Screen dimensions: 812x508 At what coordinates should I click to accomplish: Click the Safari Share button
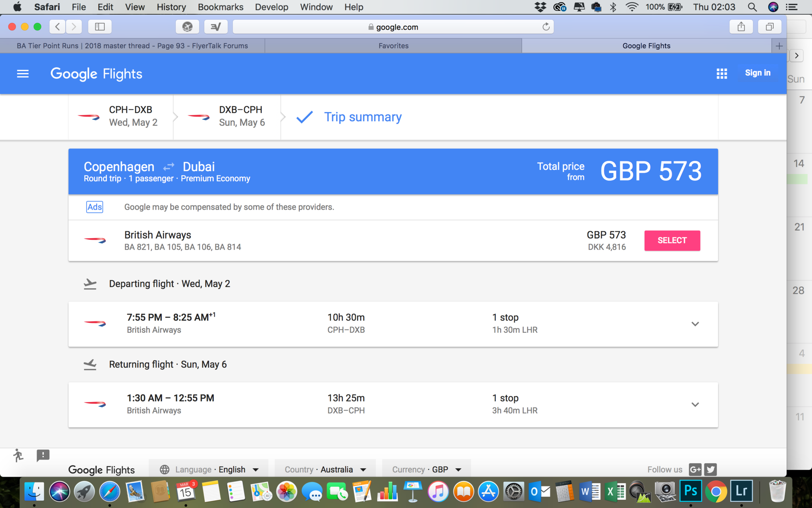pos(741,27)
